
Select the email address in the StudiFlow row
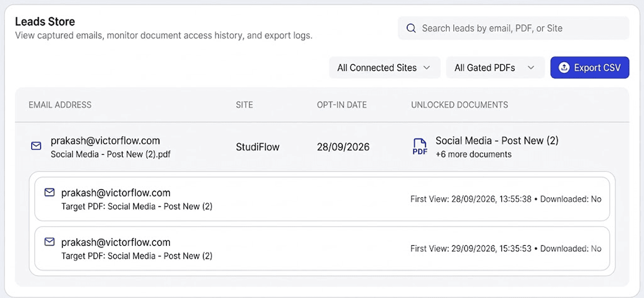(x=105, y=141)
